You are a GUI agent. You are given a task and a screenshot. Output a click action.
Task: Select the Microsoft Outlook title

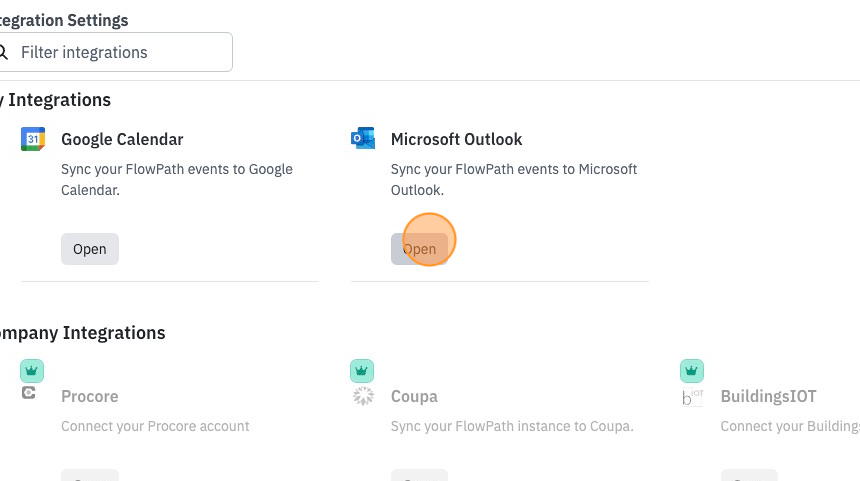(456, 139)
